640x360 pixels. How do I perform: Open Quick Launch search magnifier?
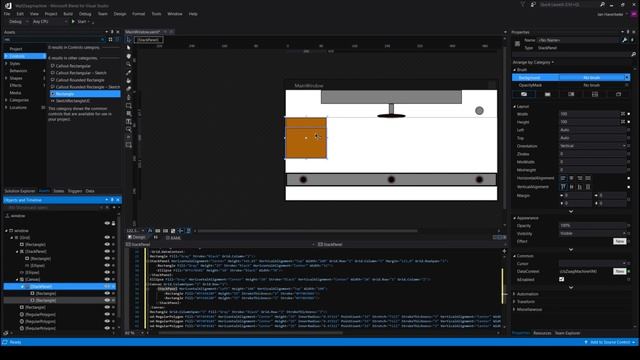click(x=602, y=4)
